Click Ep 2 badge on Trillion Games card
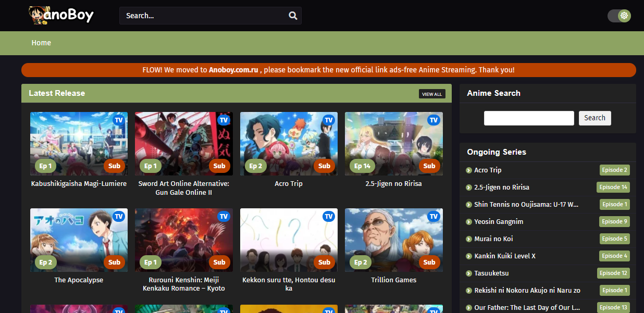Image resolution: width=644 pixels, height=313 pixels. click(x=361, y=262)
